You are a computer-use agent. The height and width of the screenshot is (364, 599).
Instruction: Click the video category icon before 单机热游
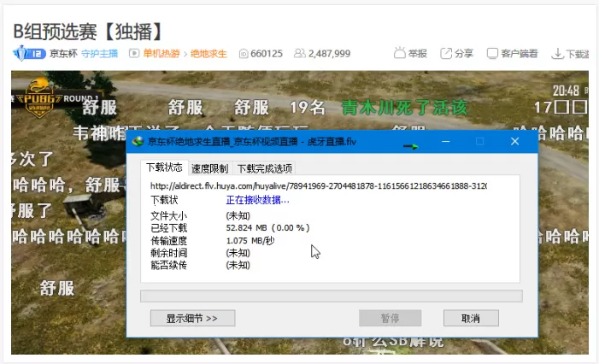133,54
